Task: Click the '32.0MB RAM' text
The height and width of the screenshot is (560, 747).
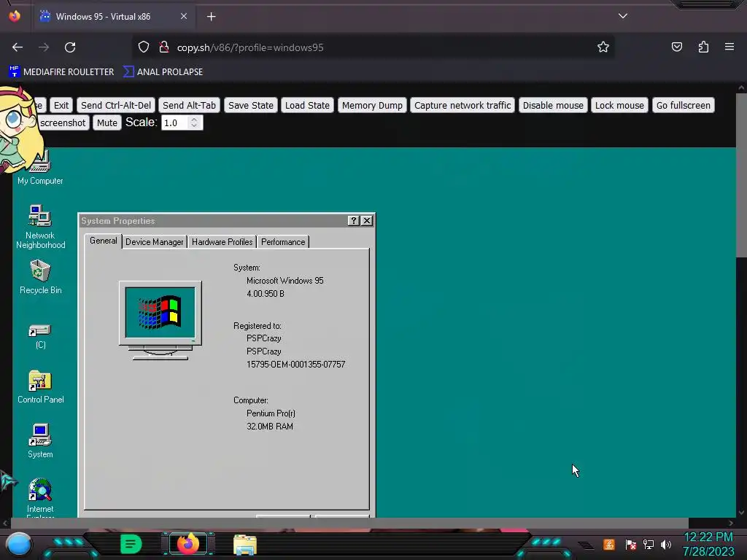Action: coord(270,426)
